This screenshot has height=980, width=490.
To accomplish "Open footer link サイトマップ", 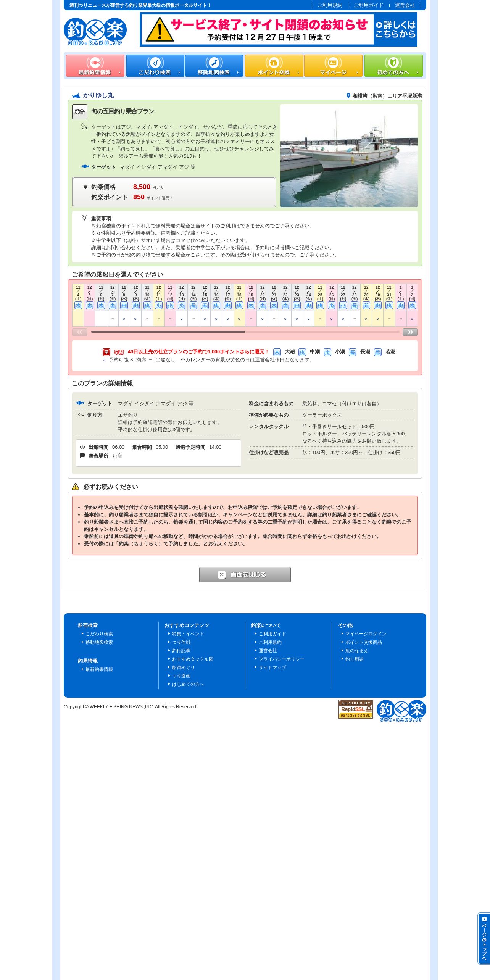I will 272,667.
